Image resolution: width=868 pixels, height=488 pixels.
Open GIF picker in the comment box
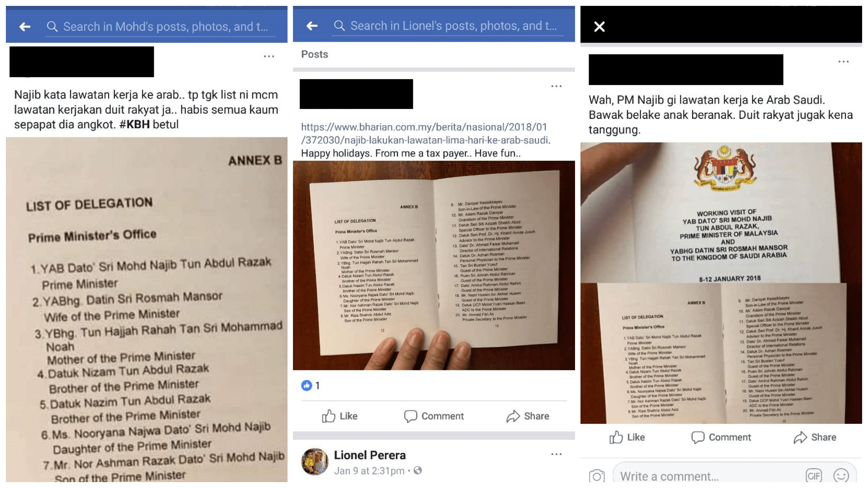click(x=814, y=476)
